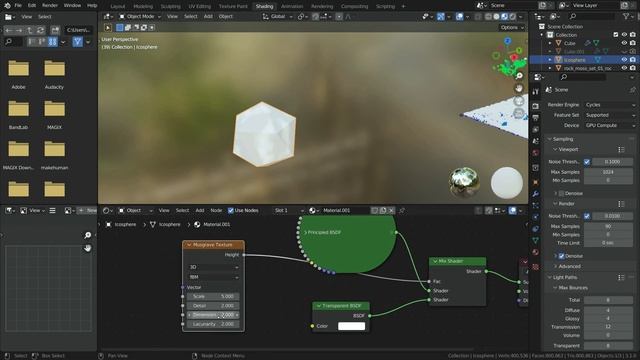Disable Collection render camera icon
Screen dimensions: 640x360
point(633,35)
